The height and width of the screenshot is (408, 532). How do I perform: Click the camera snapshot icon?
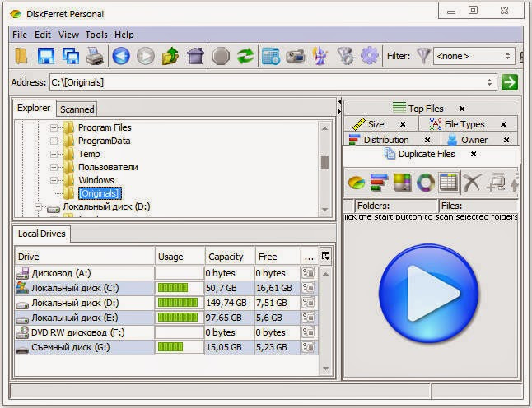coord(295,56)
